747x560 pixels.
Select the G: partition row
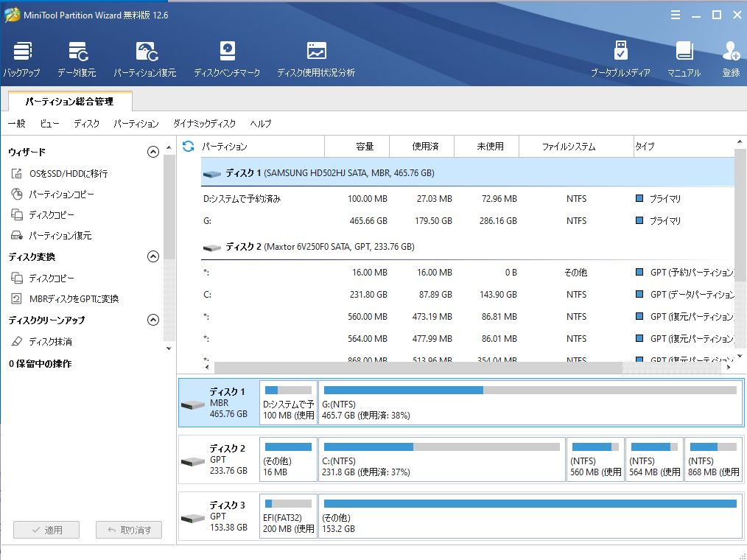[x=467, y=220]
